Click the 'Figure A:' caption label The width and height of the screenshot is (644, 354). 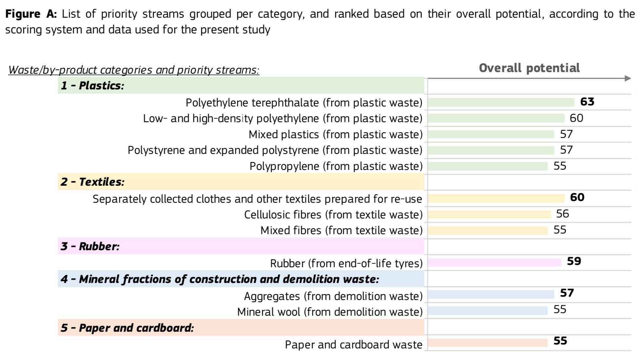[x=31, y=14]
